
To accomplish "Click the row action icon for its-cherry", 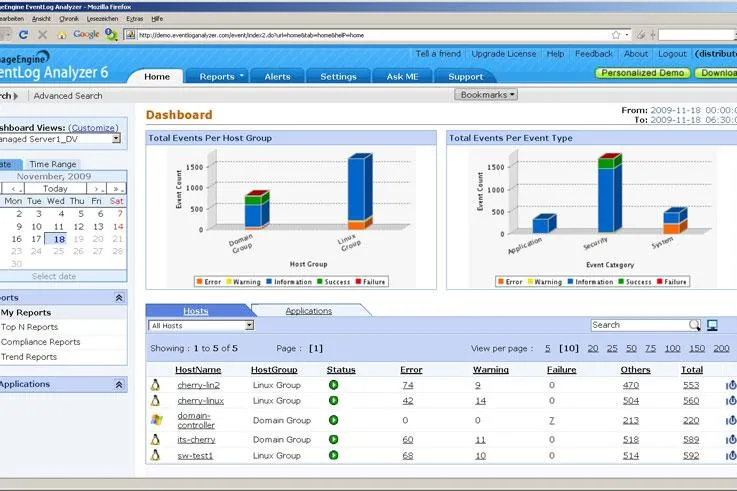I will pyautogui.click(x=731, y=440).
